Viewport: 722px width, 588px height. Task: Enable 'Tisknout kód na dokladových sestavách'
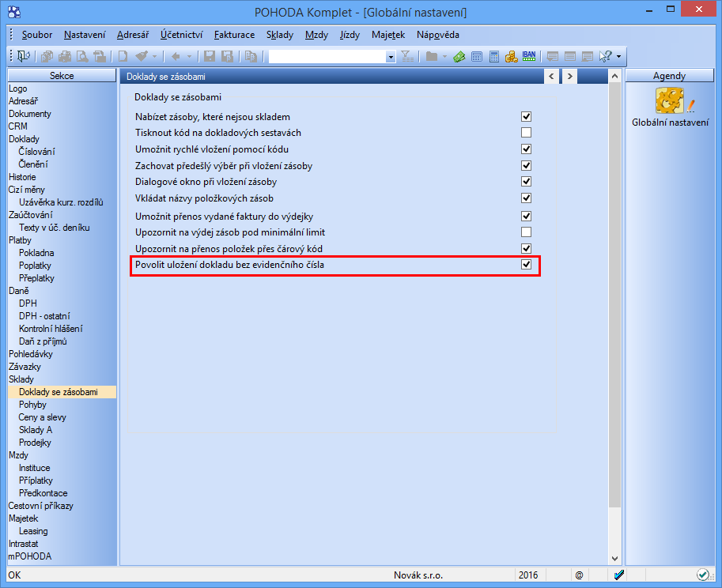tap(527, 133)
